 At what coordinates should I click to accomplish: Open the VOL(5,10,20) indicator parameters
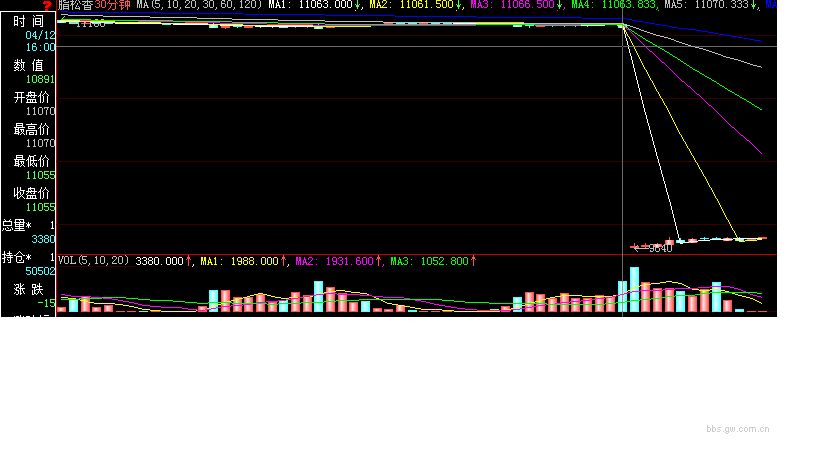pyautogui.click(x=94, y=261)
